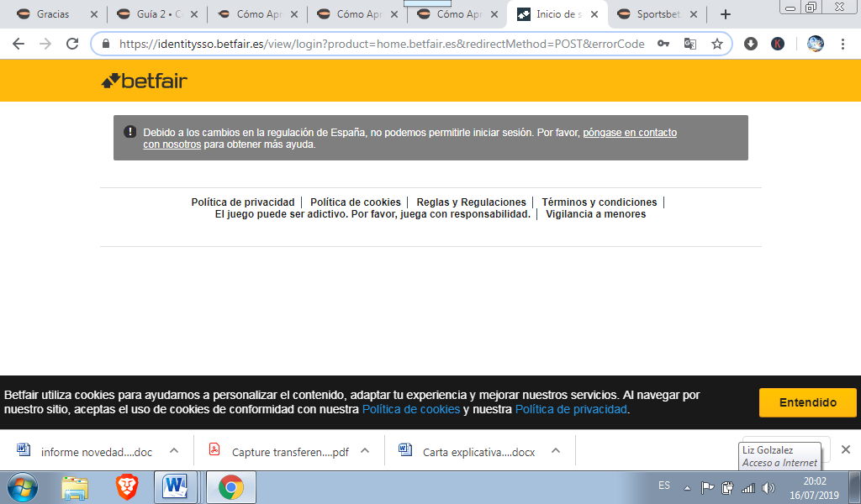Translate this page via address bar icon

coord(690,44)
